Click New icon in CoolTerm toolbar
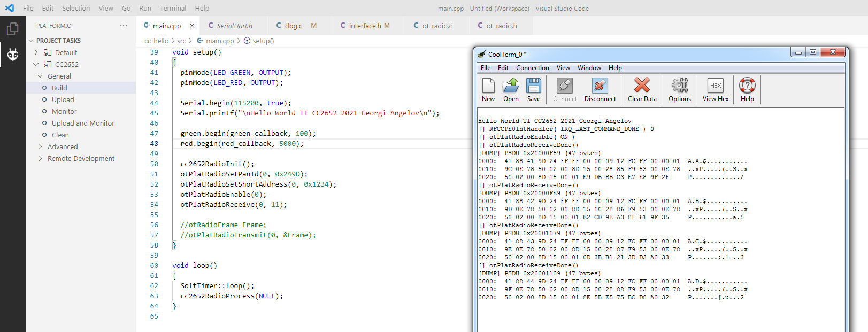The height and width of the screenshot is (332, 868). coord(488,89)
